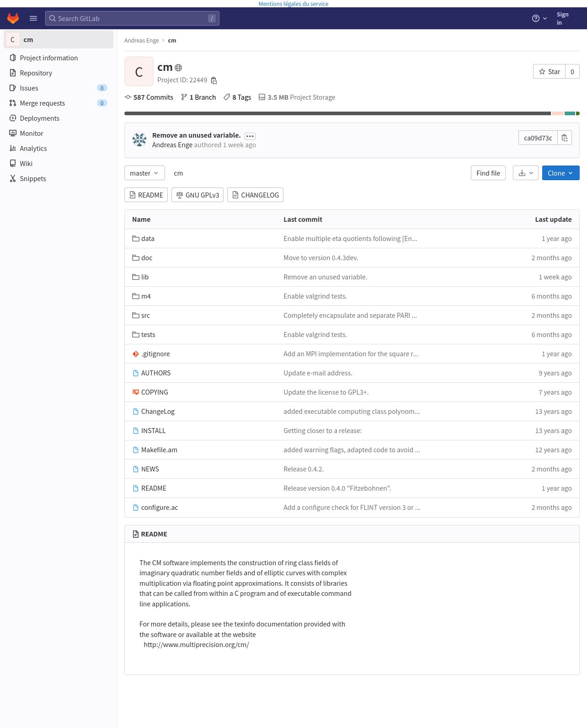Open Repository in sidebar
587x728 pixels.
[x=59, y=73]
